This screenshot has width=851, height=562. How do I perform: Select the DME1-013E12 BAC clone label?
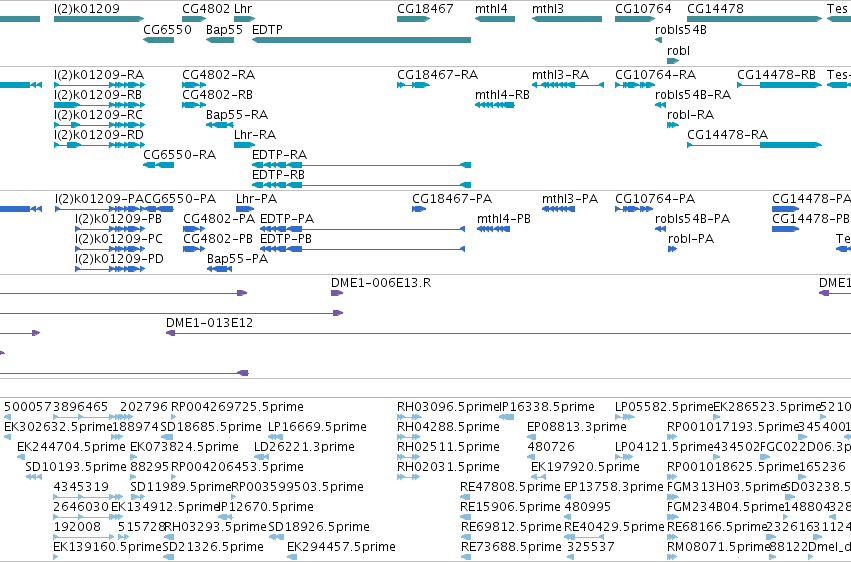tap(209, 323)
